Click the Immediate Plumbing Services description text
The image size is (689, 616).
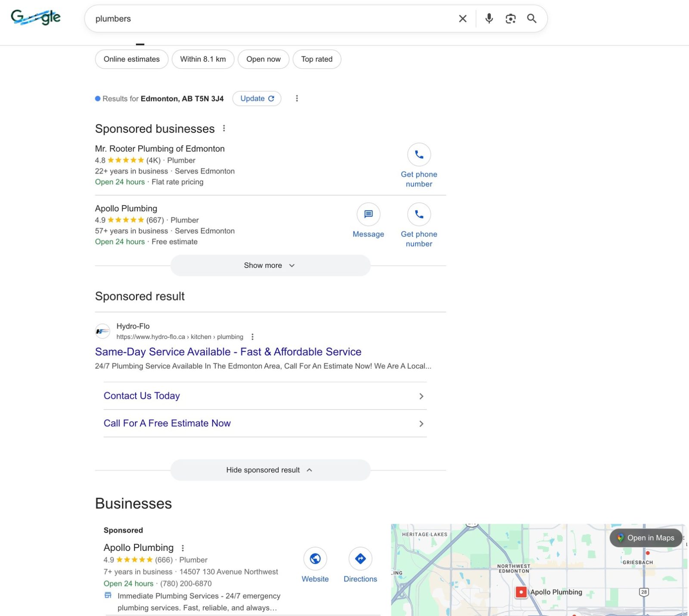199,602
